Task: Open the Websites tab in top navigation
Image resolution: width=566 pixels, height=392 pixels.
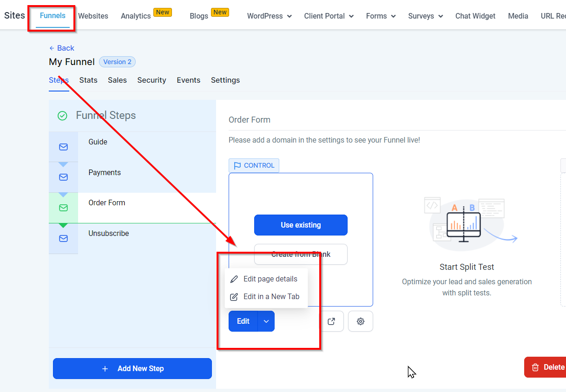Action: tap(93, 16)
